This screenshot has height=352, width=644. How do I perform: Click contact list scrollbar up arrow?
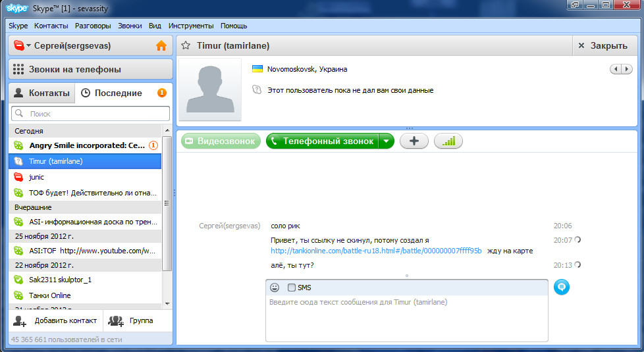[167, 130]
